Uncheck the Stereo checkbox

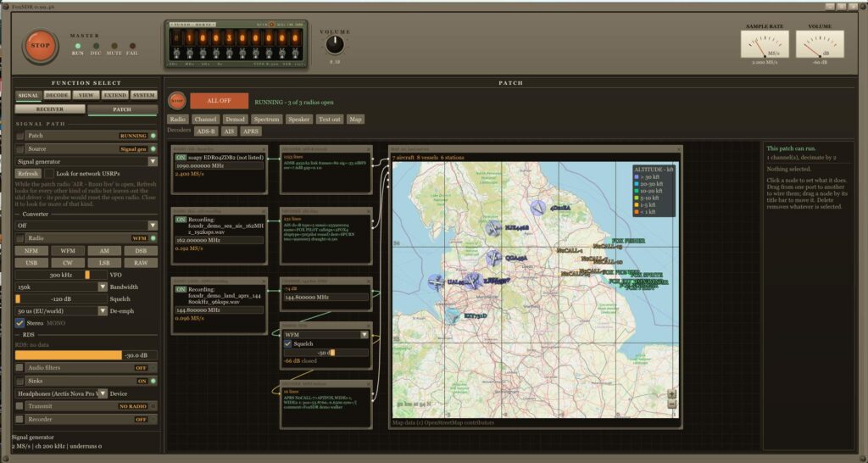tap(20, 322)
